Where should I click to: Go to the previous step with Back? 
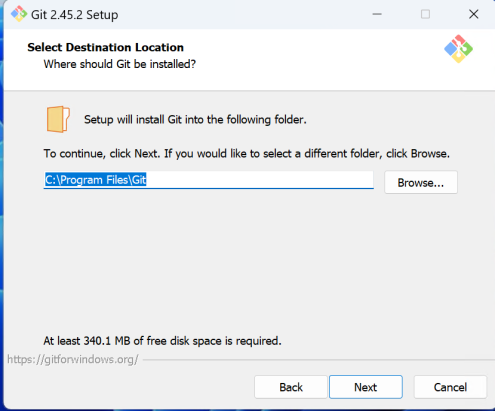[291, 387]
